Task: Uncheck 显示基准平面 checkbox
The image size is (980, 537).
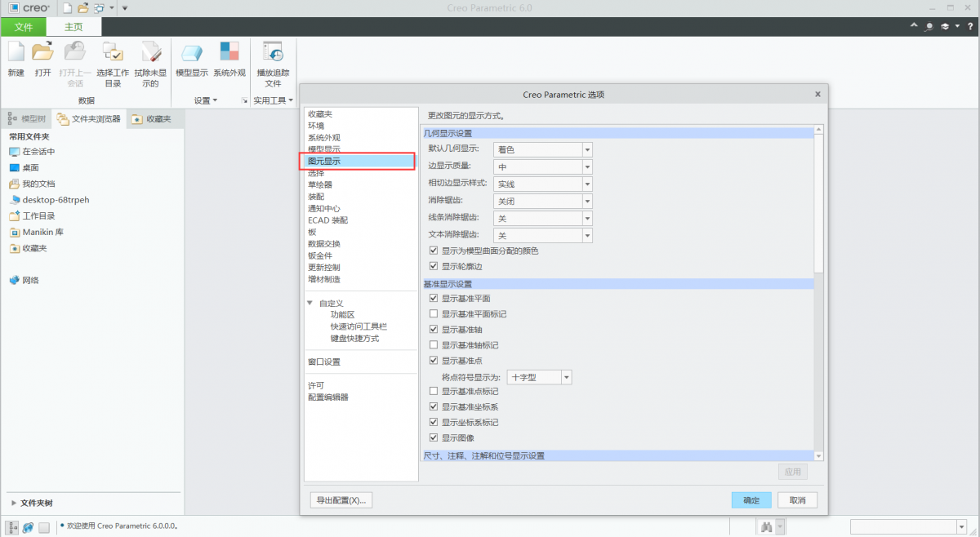Action: [434, 299]
